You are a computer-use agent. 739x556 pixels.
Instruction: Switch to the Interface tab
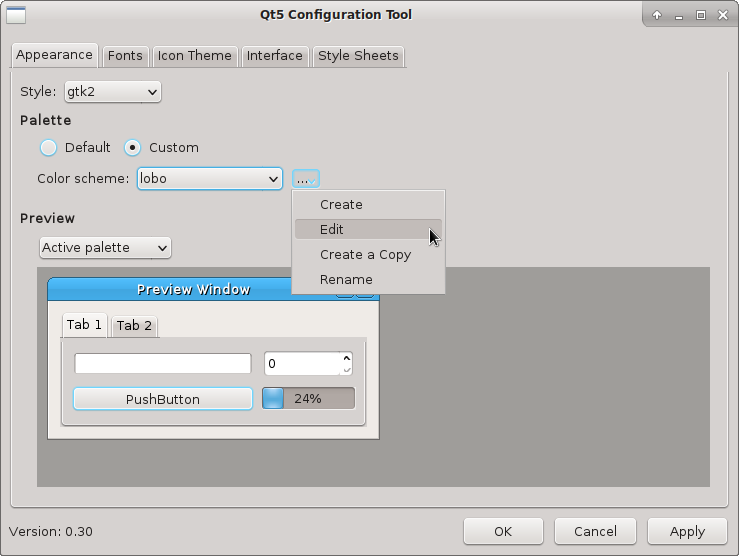275,56
